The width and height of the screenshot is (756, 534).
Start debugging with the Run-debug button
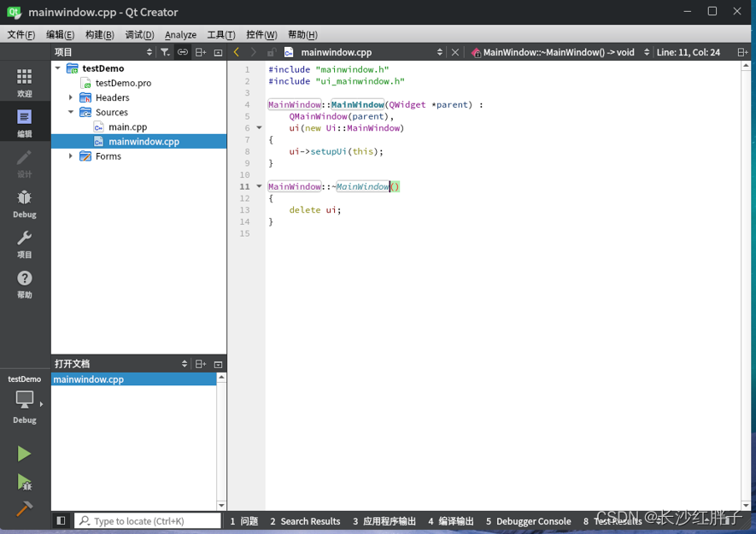(x=24, y=482)
